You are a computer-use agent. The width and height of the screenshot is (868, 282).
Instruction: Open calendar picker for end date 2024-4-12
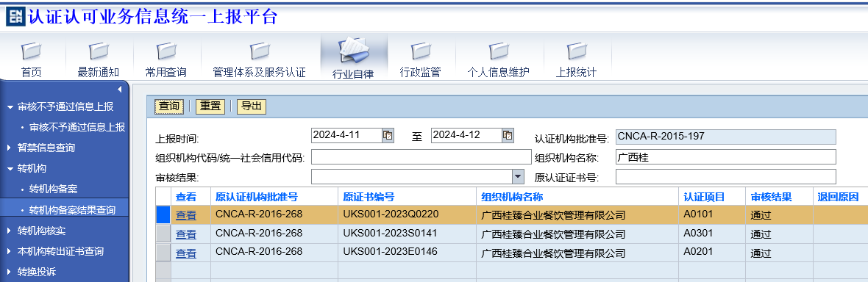(x=508, y=135)
